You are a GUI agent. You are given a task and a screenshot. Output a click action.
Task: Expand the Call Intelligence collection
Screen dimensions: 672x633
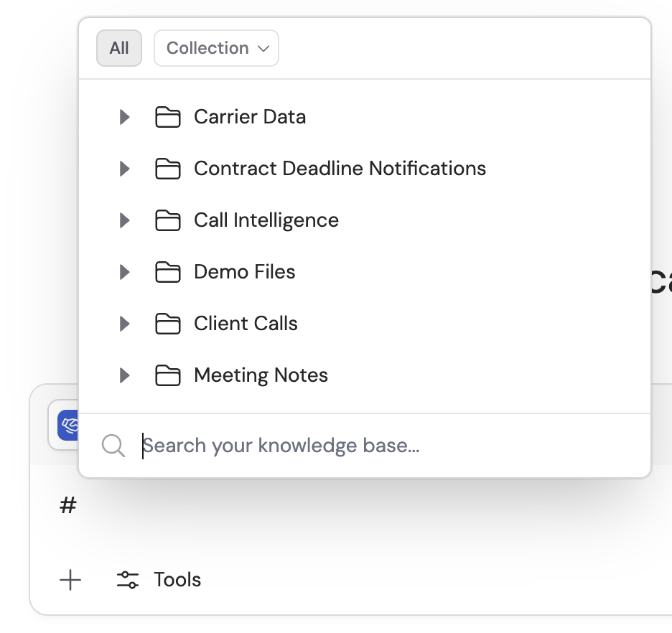(125, 220)
